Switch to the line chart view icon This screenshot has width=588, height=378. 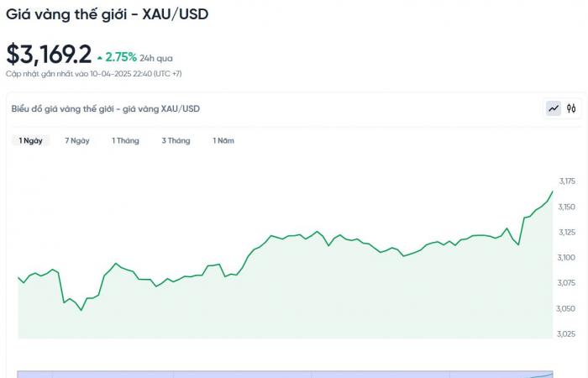point(553,108)
